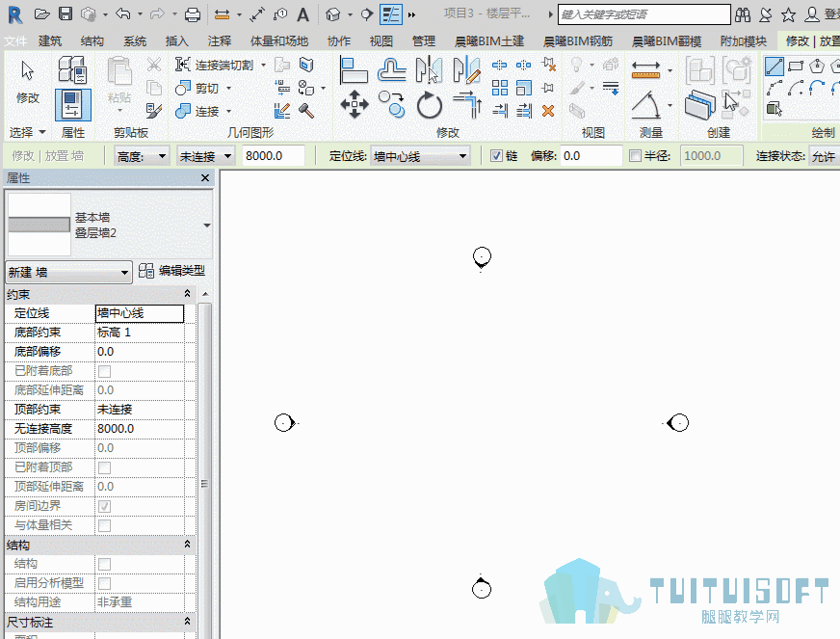This screenshot has width=840, height=639.
Task: Insert text with the A icon
Action: pyautogui.click(x=302, y=14)
